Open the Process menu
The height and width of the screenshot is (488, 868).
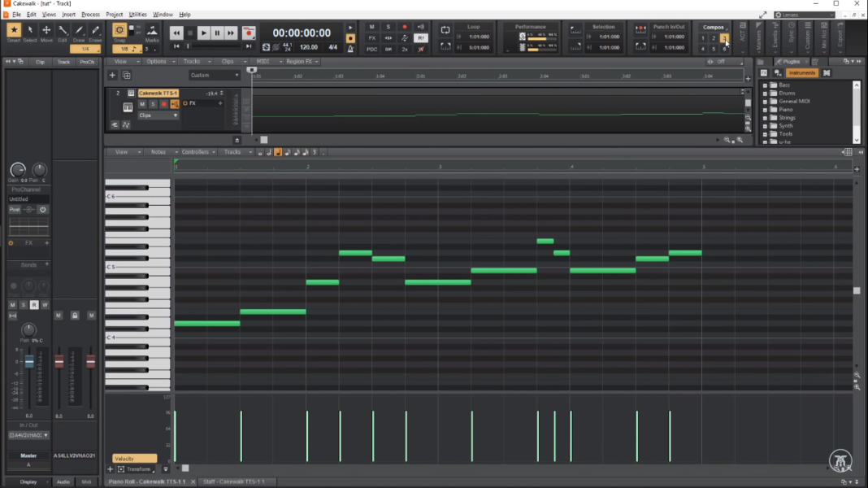pos(90,15)
